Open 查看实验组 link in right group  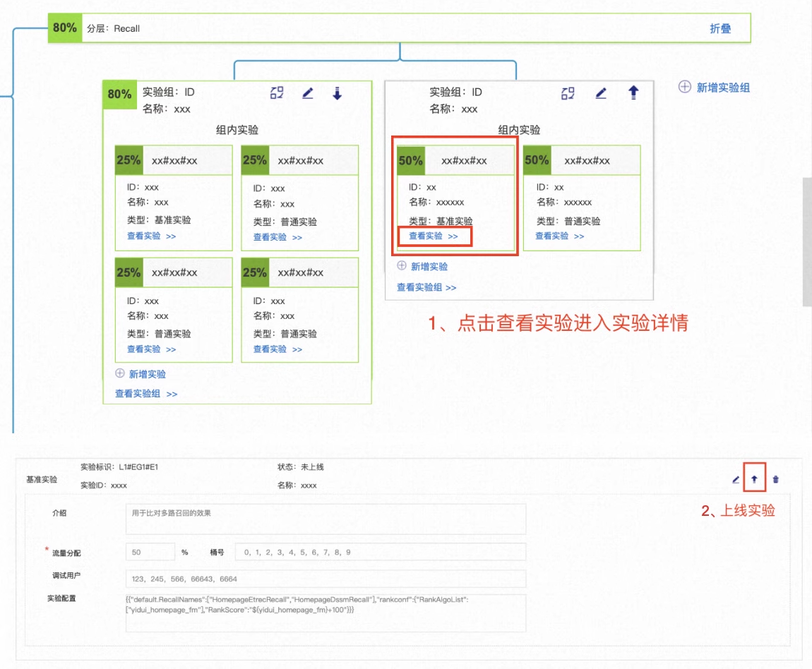(x=426, y=287)
